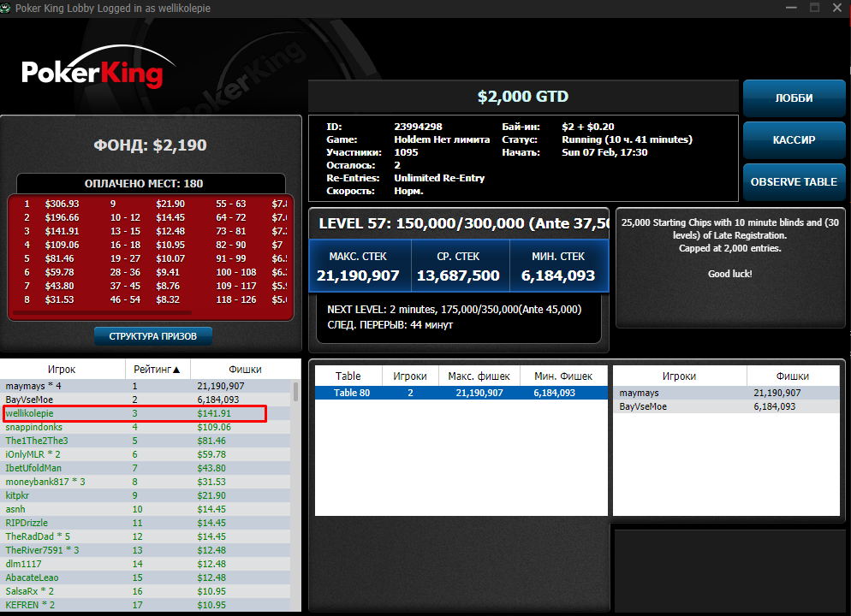Minimize the Poker King Lobby window
This screenshot has height=616, width=851.
click(x=791, y=8)
